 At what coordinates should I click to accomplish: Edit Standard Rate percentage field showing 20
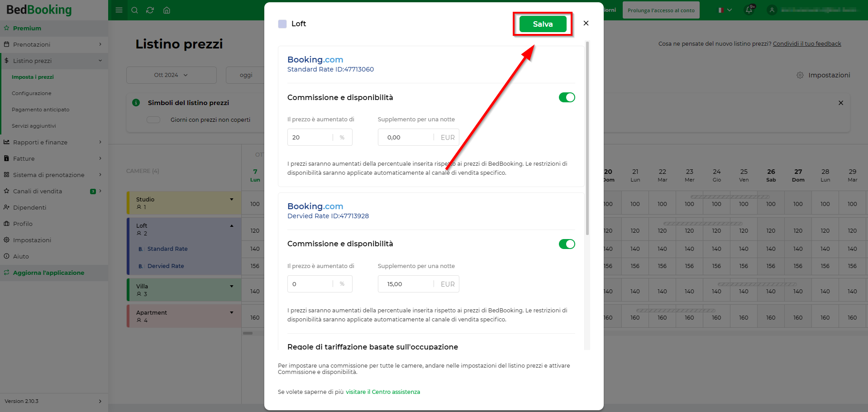320,137
